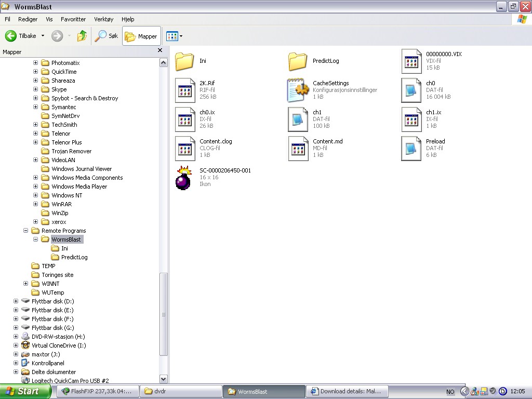Click the Tilbake back arrow icon
The width and height of the screenshot is (532, 399).
click(x=11, y=36)
